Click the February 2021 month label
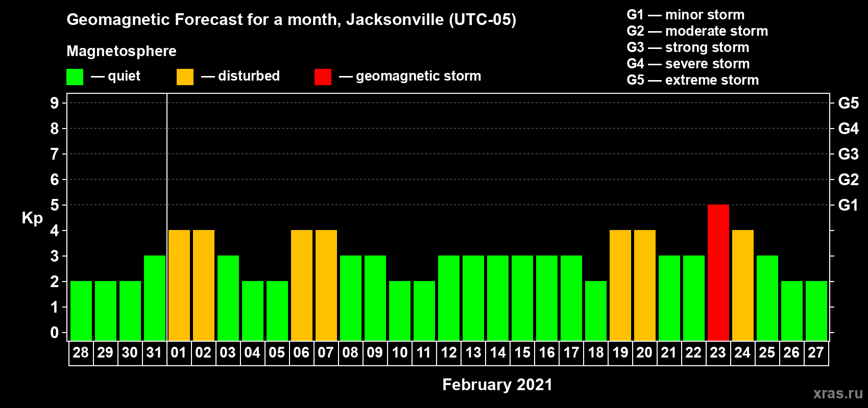This screenshot has width=868, height=408. pos(497,385)
